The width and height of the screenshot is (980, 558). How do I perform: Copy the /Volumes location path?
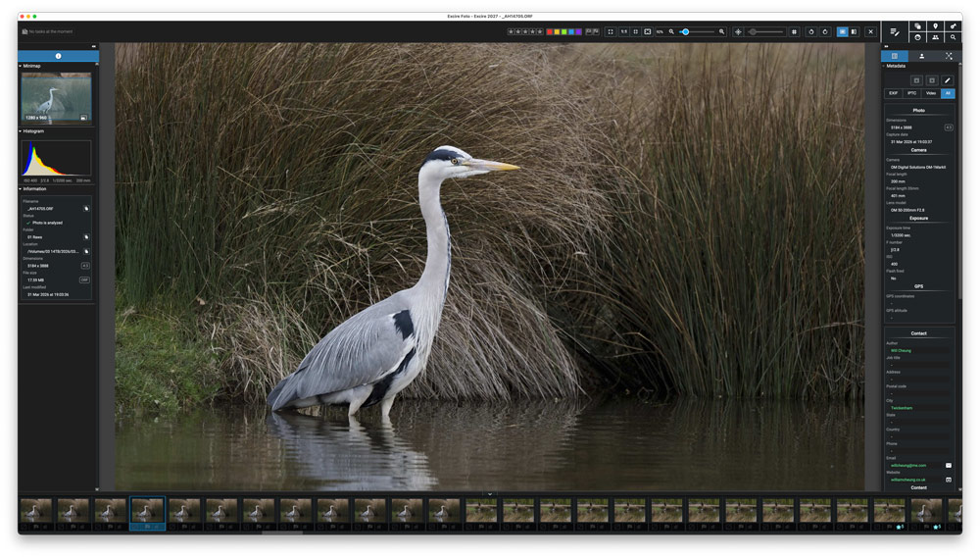coord(86,251)
